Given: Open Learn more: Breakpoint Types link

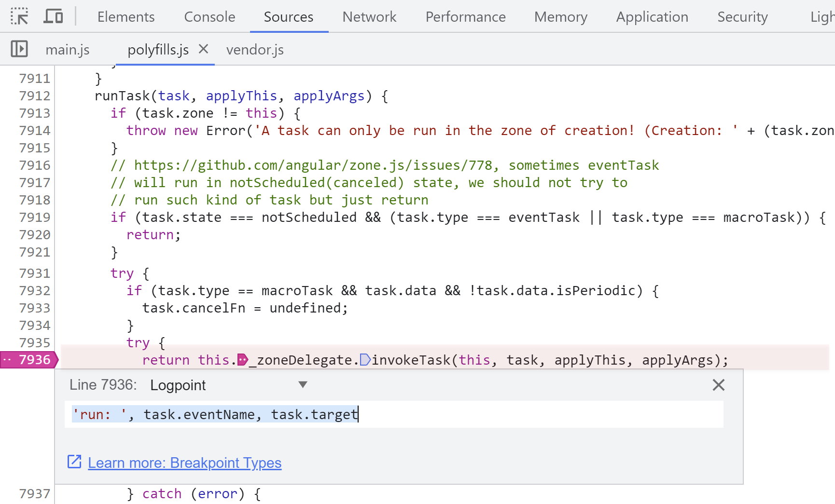Looking at the screenshot, I should point(184,463).
